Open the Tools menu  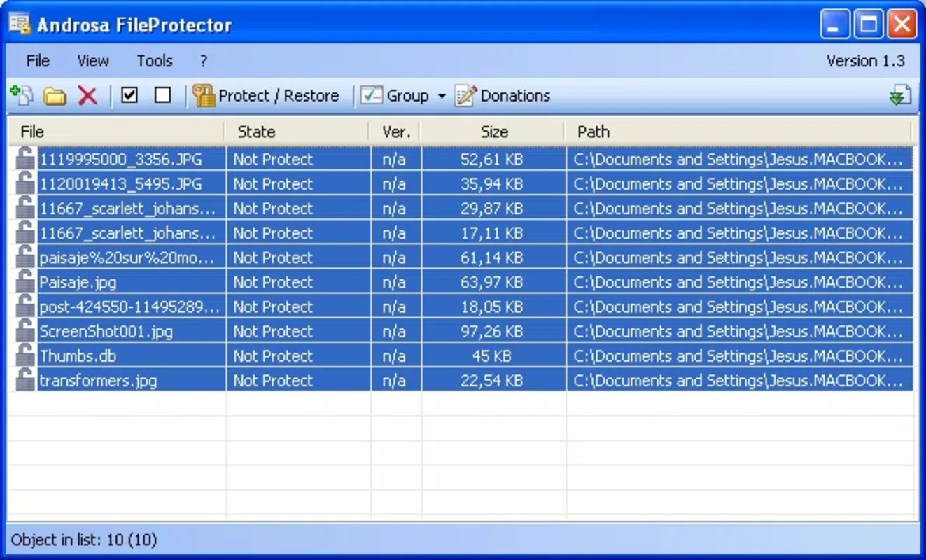(x=155, y=61)
